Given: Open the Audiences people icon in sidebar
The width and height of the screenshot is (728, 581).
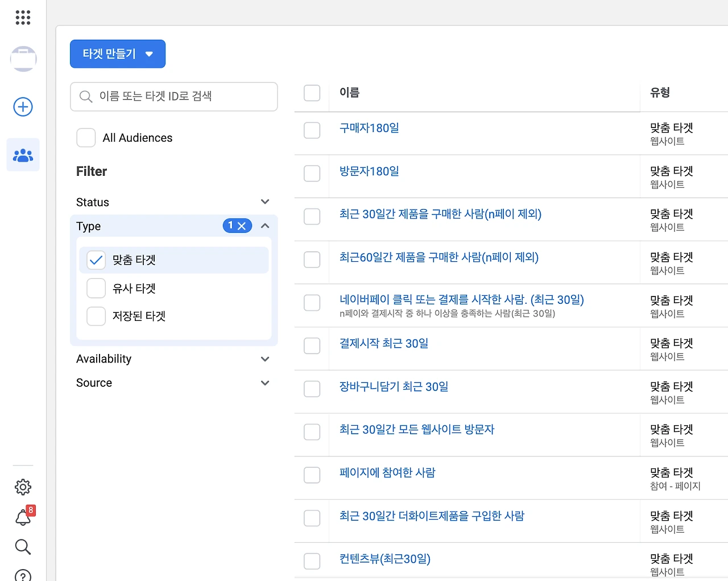Looking at the screenshot, I should click(x=23, y=155).
